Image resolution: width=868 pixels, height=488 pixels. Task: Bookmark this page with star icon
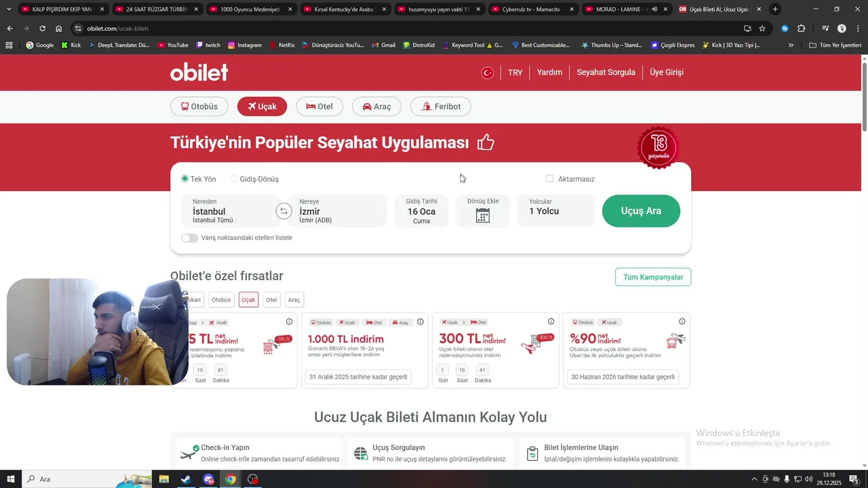(x=762, y=28)
